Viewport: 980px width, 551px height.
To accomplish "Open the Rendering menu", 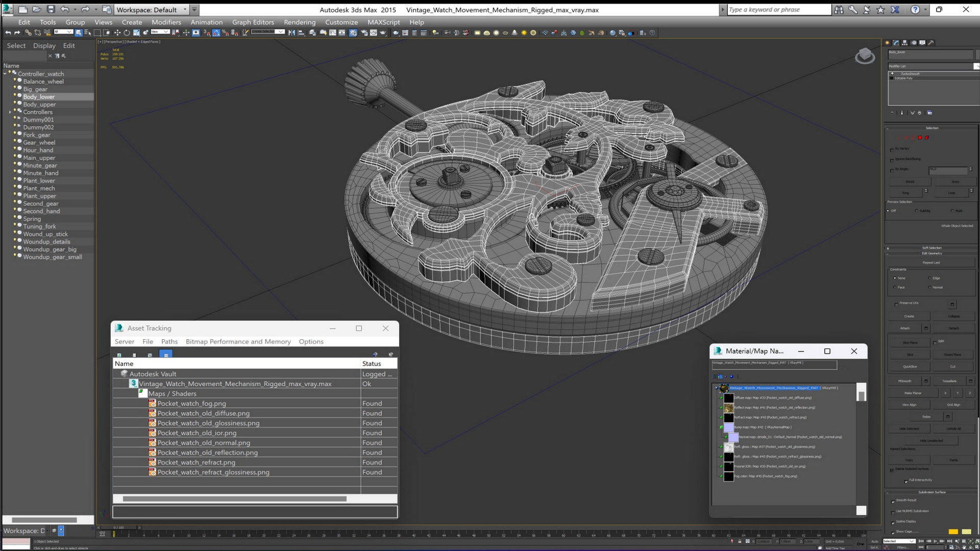I will point(300,22).
